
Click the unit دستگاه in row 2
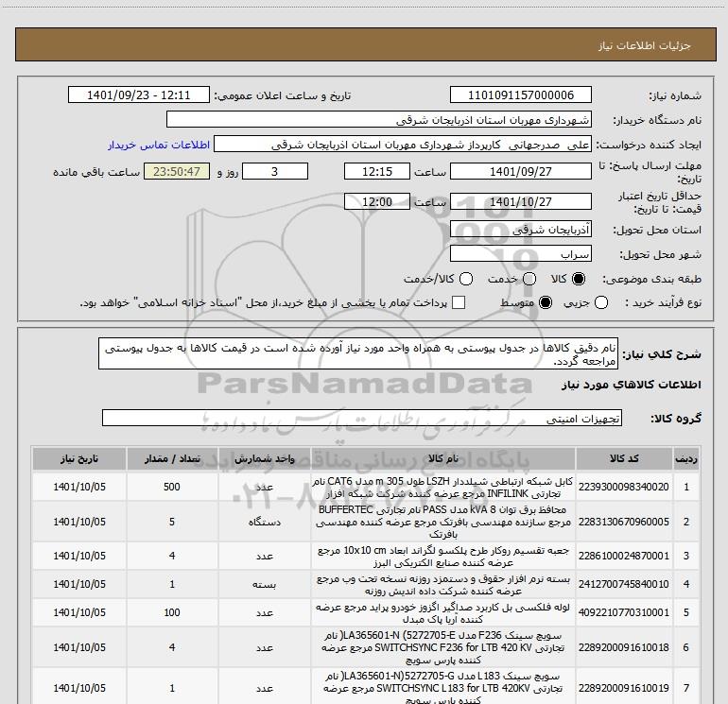pyautogui.click(x=264, y=522)
